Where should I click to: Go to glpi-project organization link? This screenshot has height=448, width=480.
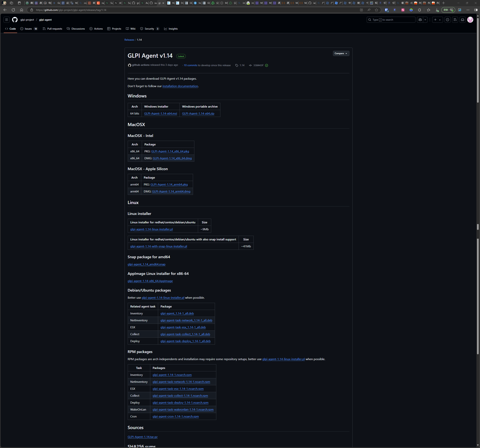(27, 20)
